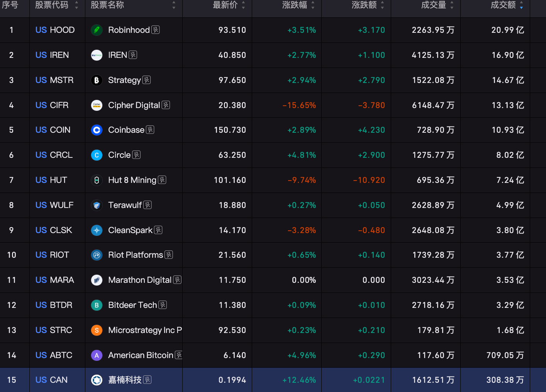Image resolution: width=546 pixels, height=392 pixels.
Task: Sort table by 股票名称 column
Action: coord(174,5)
